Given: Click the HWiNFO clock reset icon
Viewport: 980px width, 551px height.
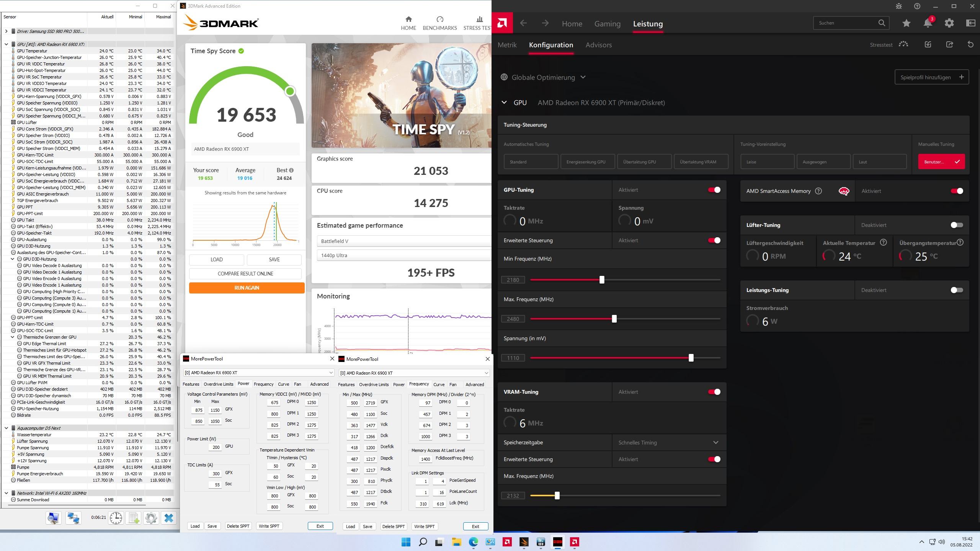Looking at the screenshot, I should [116, 518].
